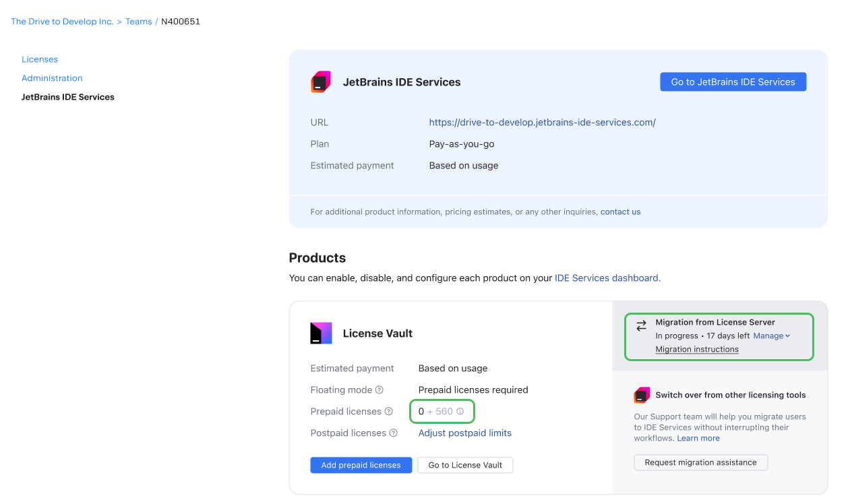The height and width of the screenshot is (504, 850).
Task: Select JetBrains IDE Services in sidebar
Action: pos(68,97)
